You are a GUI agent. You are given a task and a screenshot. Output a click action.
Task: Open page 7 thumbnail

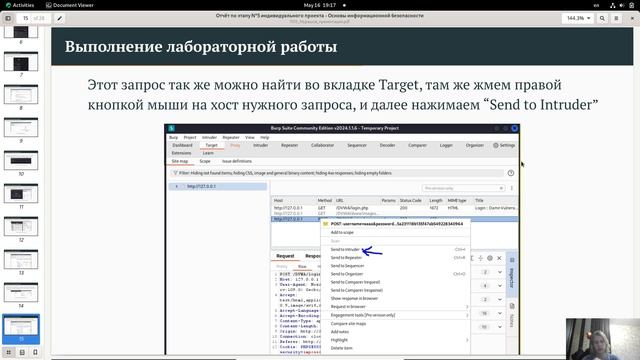pos(21,62)
